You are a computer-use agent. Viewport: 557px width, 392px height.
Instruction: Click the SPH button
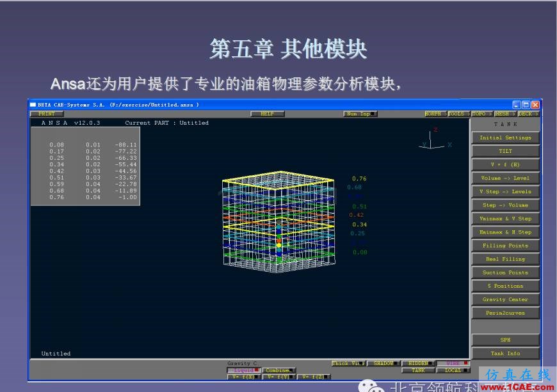coord(505,340)
